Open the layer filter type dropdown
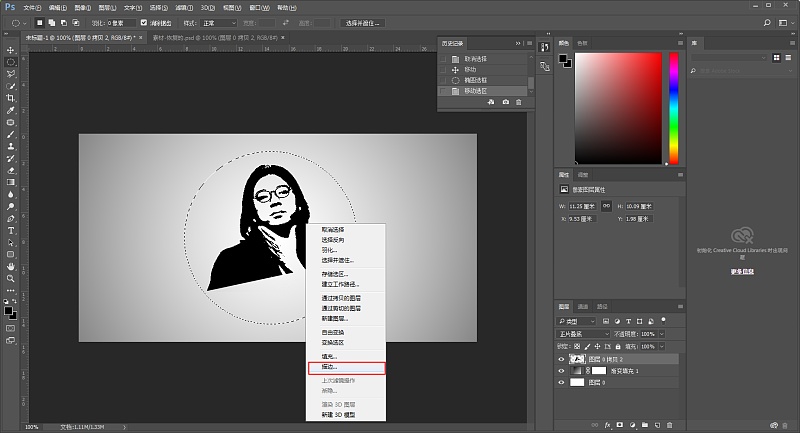This screenshot has height=433, width=800. click(x=576, y=321)
